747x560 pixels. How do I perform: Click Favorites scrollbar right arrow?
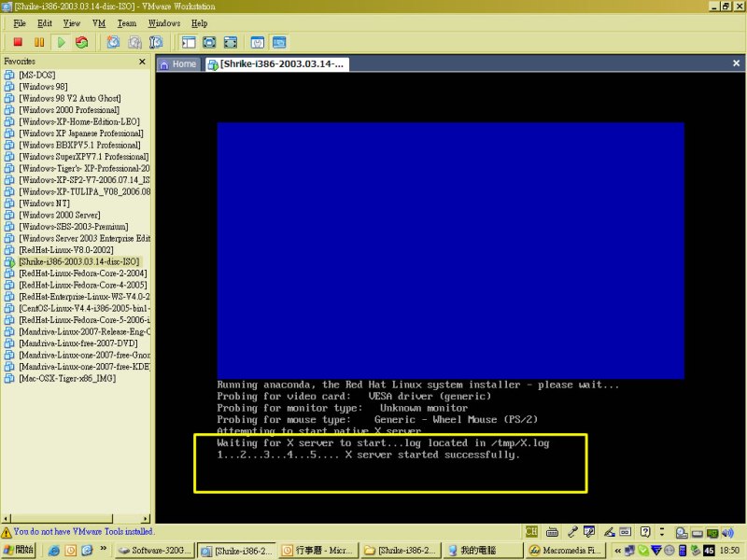pos(146,519)
